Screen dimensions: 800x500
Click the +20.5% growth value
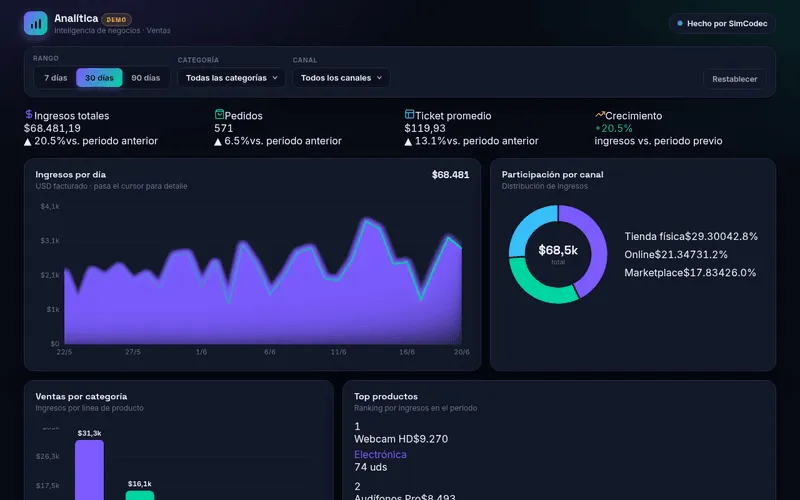pos(614,128)
